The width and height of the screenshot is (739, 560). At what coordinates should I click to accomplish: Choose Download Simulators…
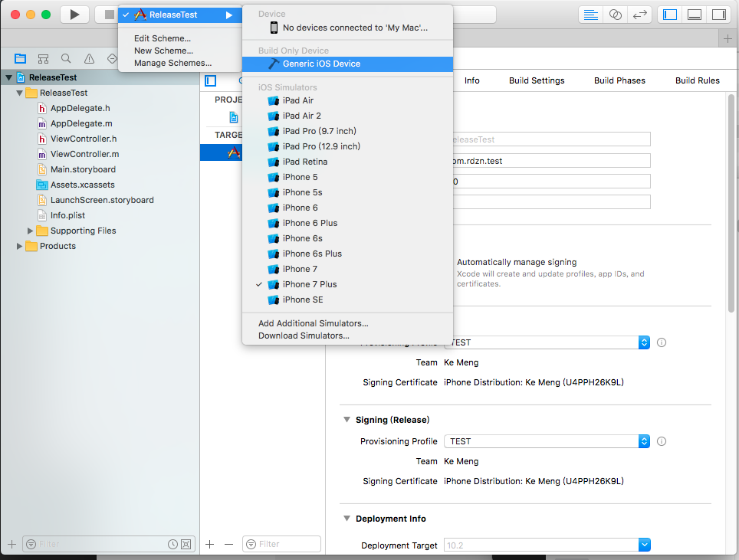click(347, 336)
